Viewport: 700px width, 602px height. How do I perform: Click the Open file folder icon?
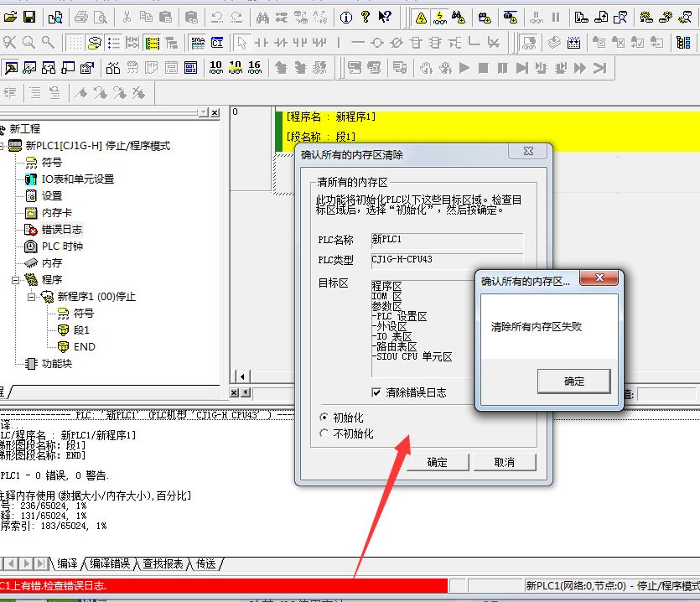(x=10, y=17)
